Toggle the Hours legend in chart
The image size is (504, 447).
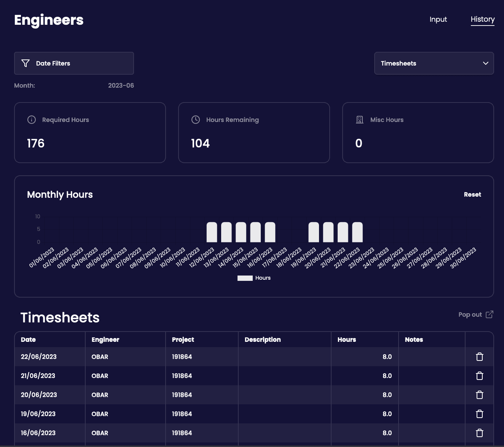coord(254,278)
